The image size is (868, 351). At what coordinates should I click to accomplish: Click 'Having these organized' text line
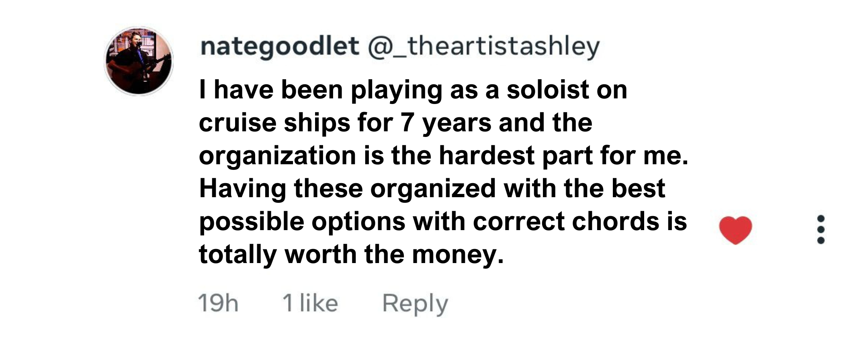coord(348,189)
